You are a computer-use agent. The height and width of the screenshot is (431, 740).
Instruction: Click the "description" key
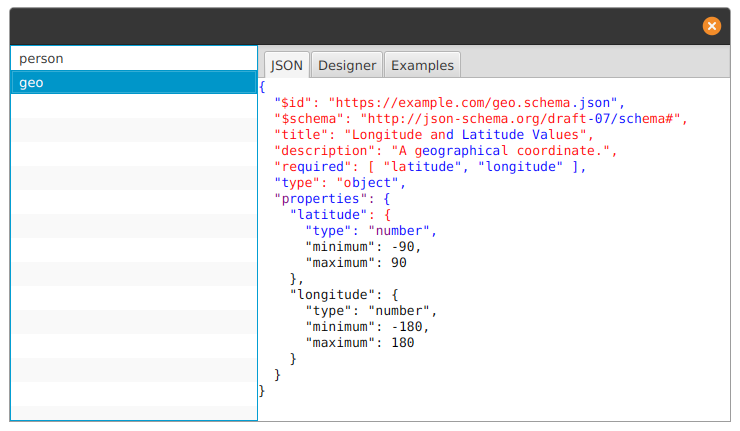tap(324, 151)
